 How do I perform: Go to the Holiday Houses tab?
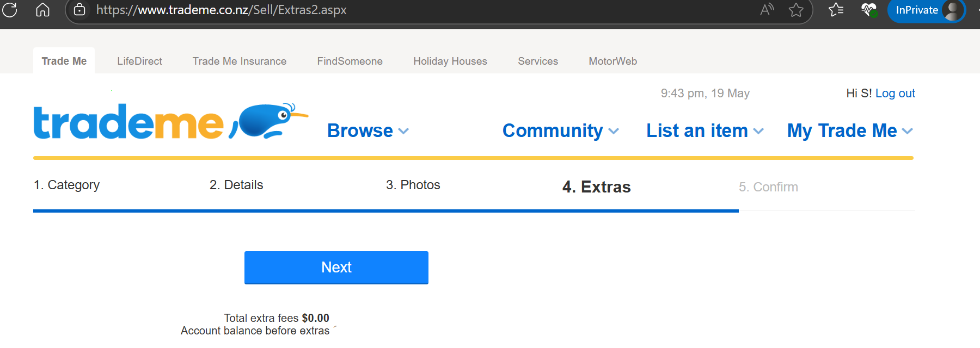tap(450, 61)
